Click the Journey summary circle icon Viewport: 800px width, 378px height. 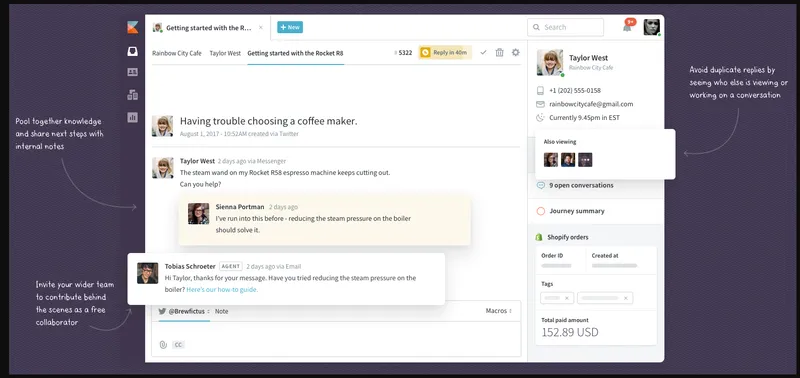coord(541,211)
